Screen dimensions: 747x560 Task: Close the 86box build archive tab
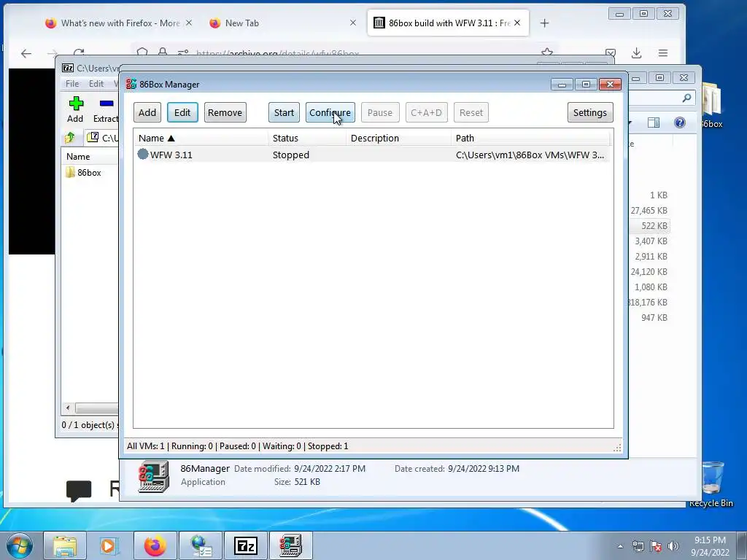[x=517, y=23]
